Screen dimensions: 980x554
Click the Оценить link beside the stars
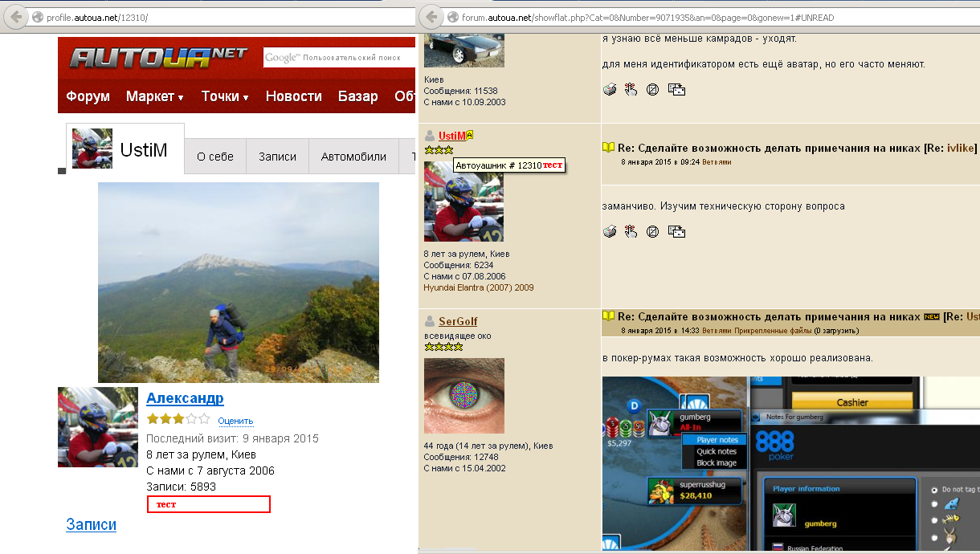[235, 421]
